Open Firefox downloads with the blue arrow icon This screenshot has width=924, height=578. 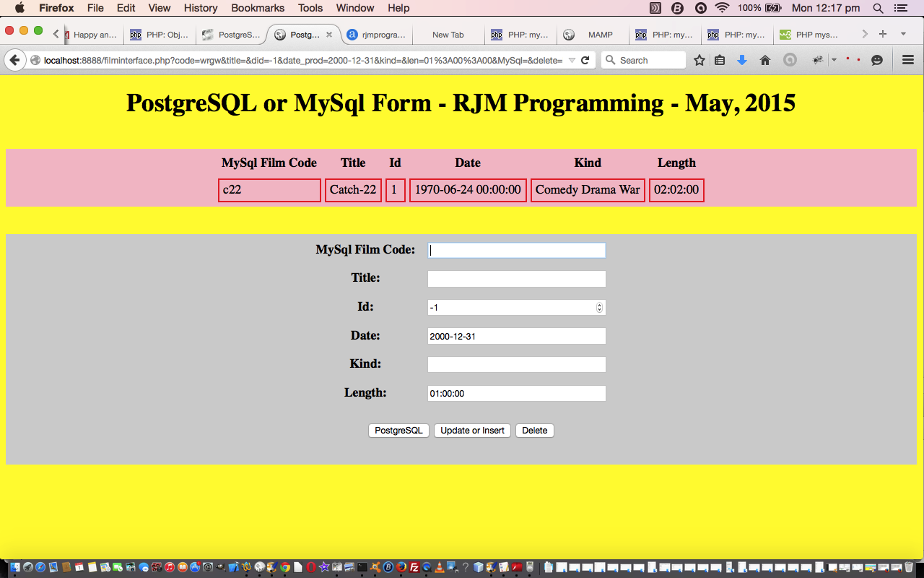coord(742,60)
